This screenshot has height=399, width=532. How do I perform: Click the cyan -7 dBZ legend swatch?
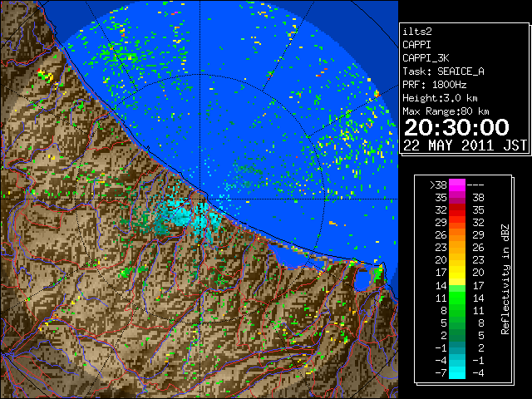[457, 372]
